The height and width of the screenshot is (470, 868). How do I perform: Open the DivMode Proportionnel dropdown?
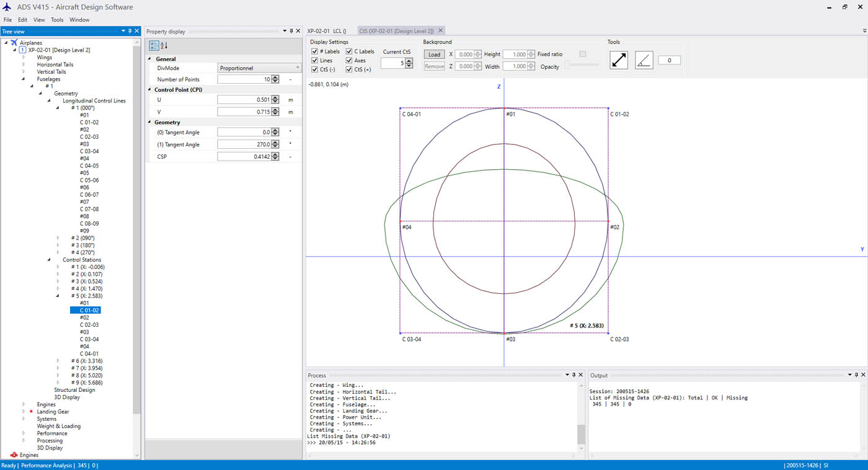pos(259,68)
